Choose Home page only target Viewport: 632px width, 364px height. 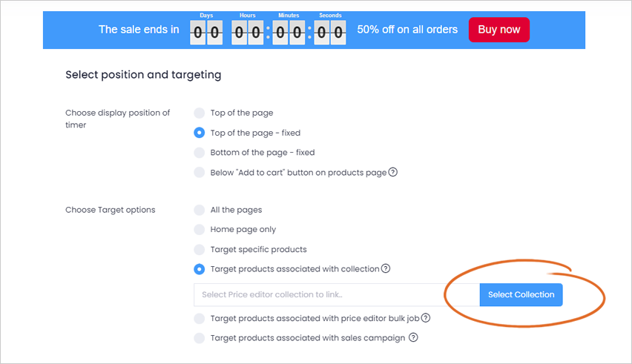199,230
